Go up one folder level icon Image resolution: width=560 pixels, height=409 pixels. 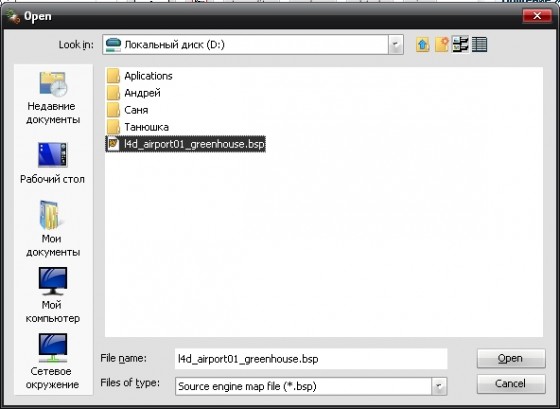[x=422, y=45]
